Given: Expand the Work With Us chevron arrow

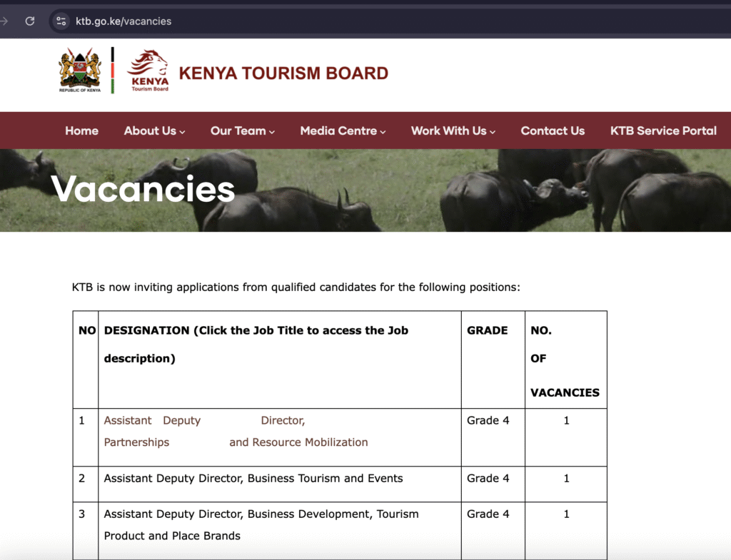Looking at the screenshot, I should point(493,132).
